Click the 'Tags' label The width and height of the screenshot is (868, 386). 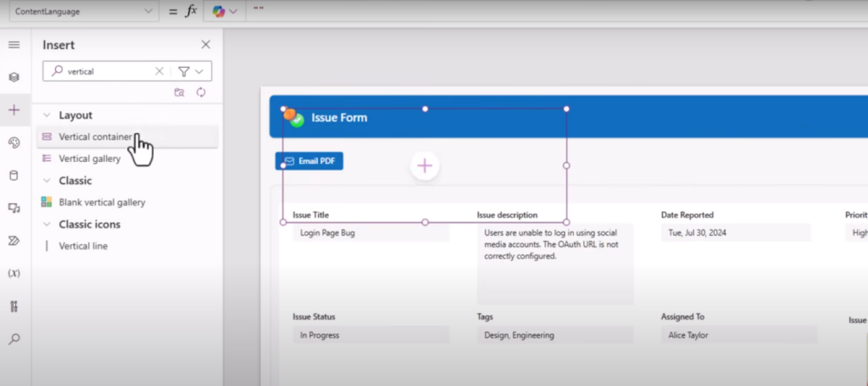485,316
